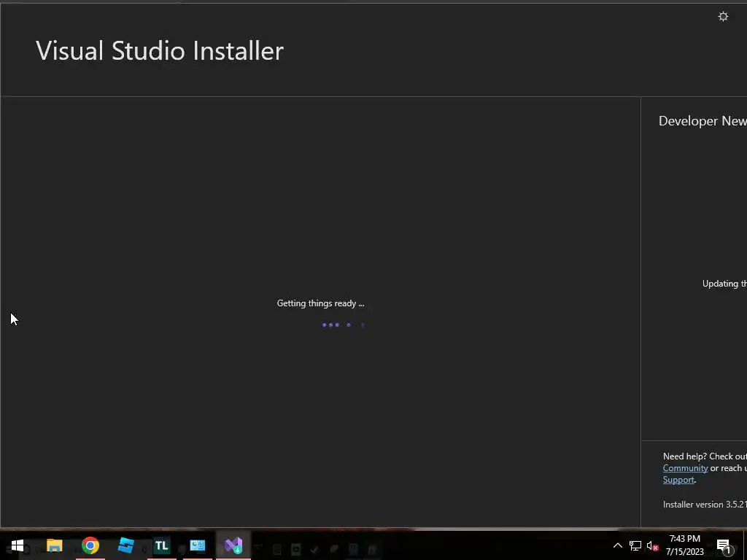747x560 pixels.
Task: Open the Support link
Action: coord(678,480)
